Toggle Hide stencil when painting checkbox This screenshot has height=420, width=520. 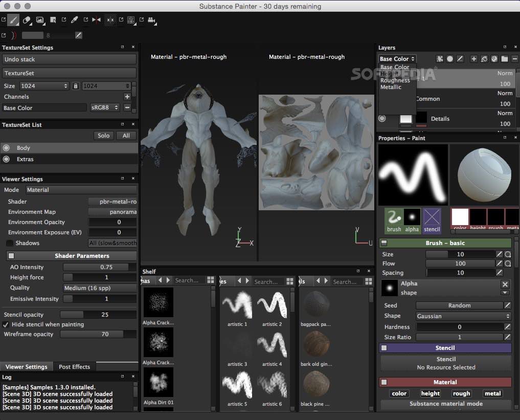click(6, 324)
